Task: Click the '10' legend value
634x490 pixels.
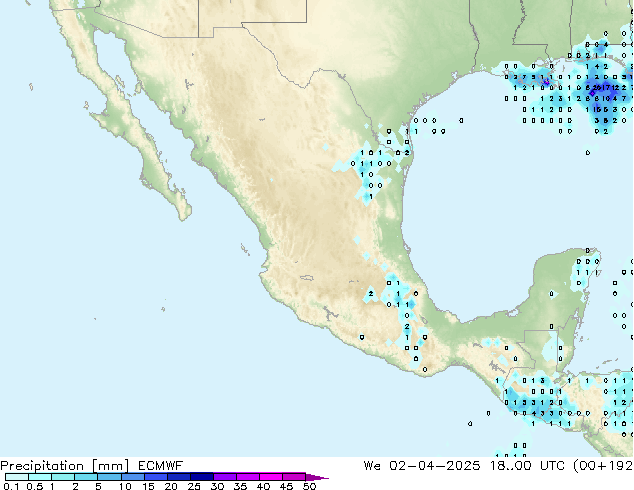Action: [125, 486]
